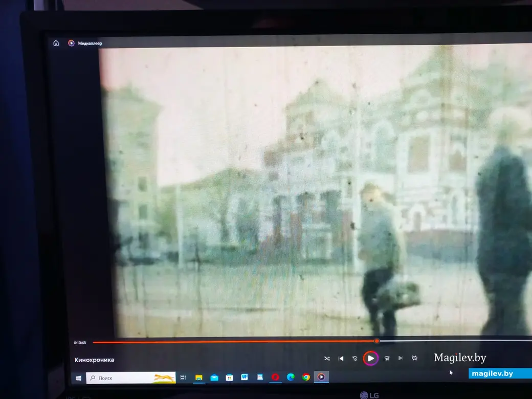Rewind 10 seconds back
532x399 pixels.
point(355,359)
